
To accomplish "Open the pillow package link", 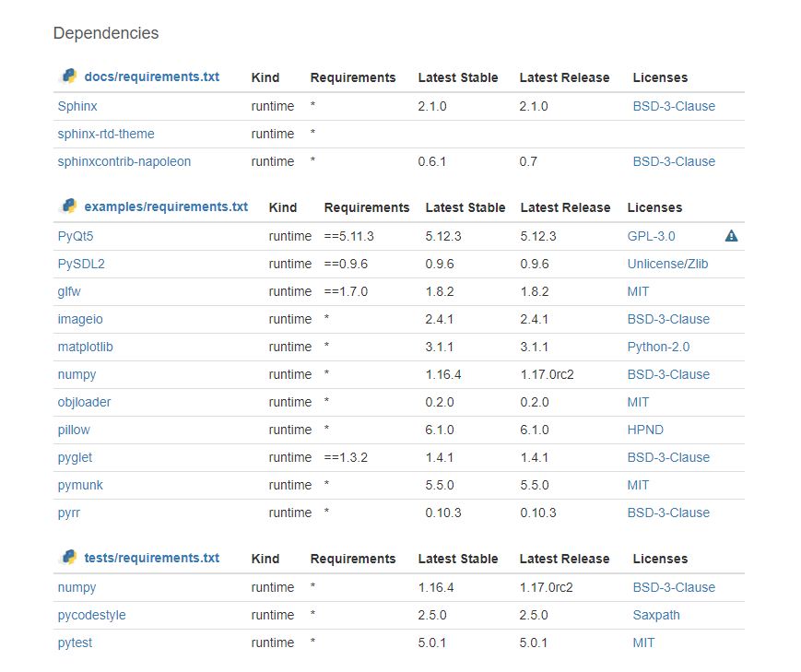I will coord(74,430).
